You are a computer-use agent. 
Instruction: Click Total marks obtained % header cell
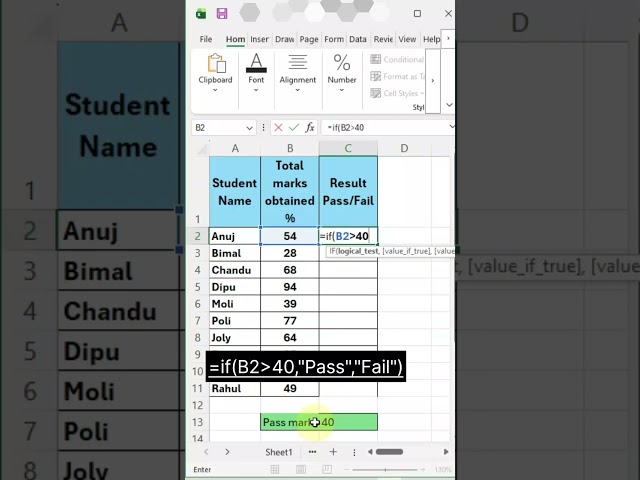[x=290, y=191]
